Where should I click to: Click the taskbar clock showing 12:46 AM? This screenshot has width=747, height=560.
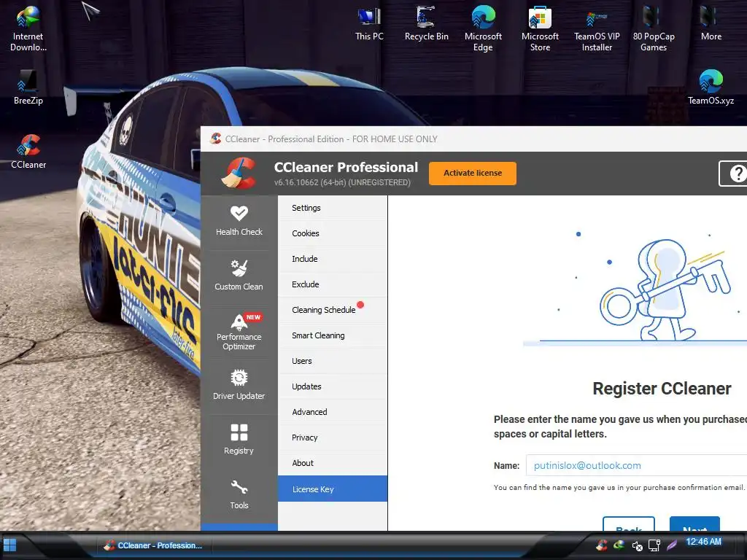tap(703, 542)
